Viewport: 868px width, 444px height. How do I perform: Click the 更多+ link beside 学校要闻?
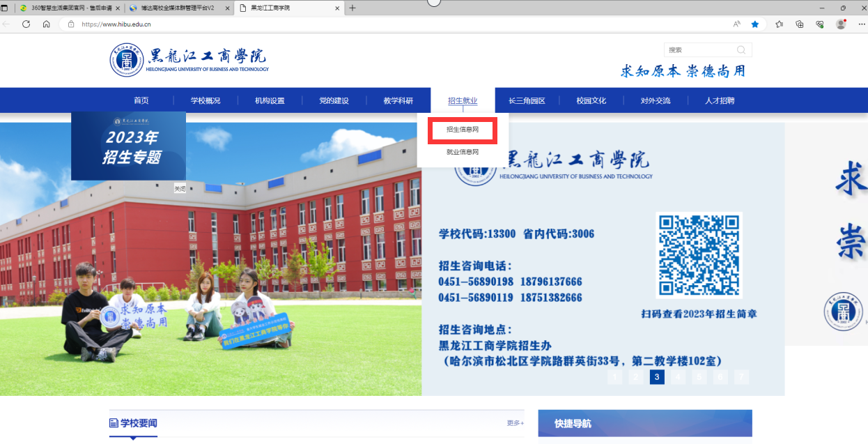coord(516,423)
